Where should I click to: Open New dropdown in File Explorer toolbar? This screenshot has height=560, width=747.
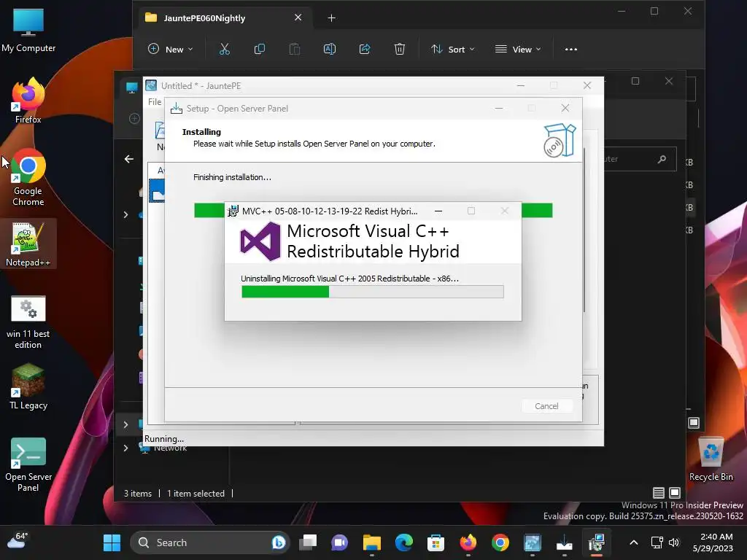click(171, 49)
